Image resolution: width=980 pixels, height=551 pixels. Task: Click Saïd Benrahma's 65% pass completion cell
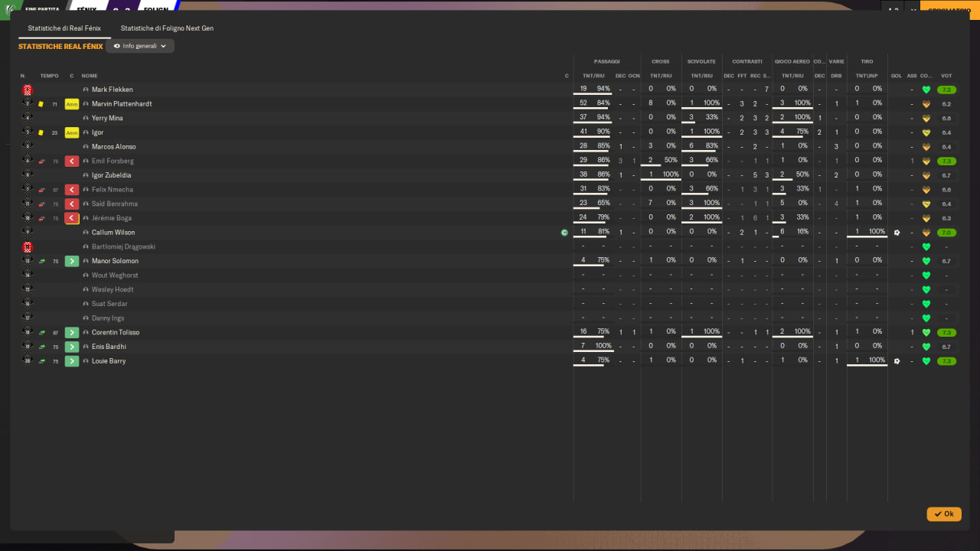point(604,204)
